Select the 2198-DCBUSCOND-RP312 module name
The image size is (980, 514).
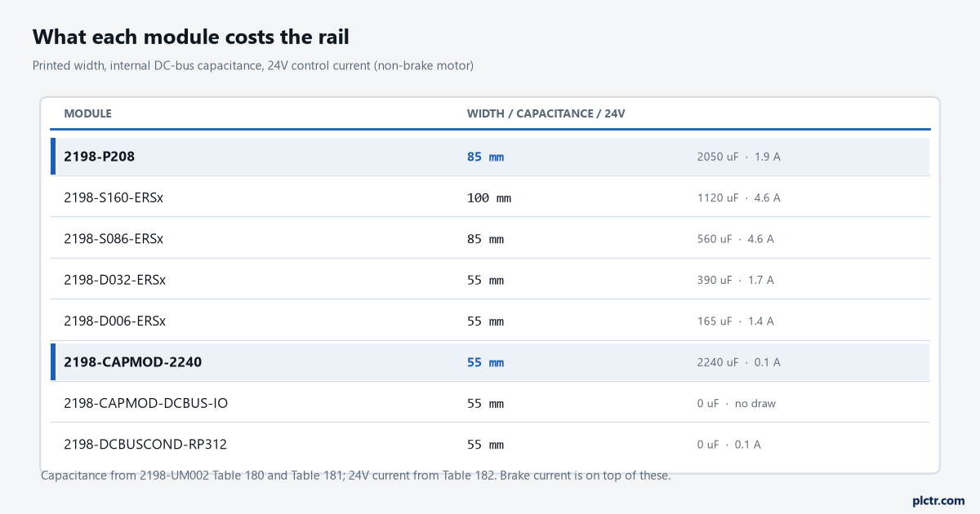145,445
